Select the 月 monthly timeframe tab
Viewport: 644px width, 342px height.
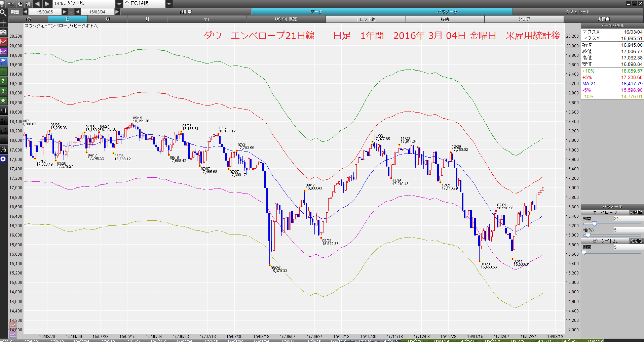pyautogui.click(x=147, y=19)
